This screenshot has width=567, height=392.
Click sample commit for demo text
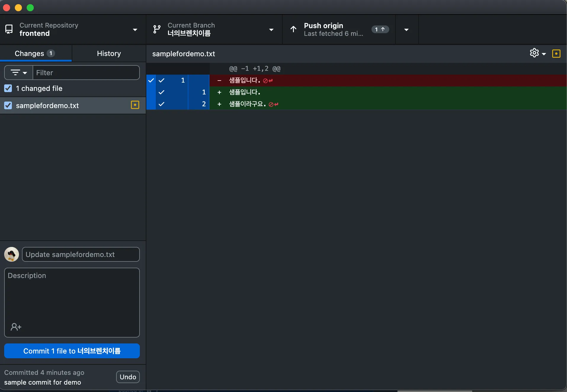[x=43, y=382]
